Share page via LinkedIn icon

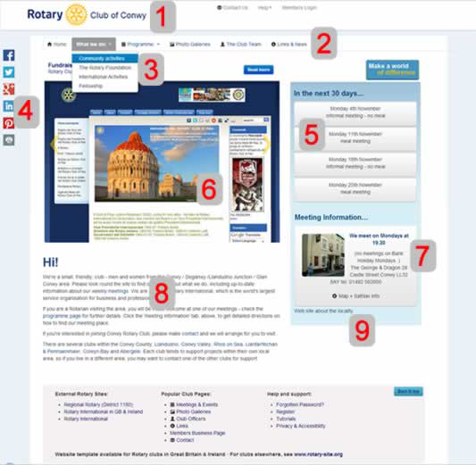(9, 106)
